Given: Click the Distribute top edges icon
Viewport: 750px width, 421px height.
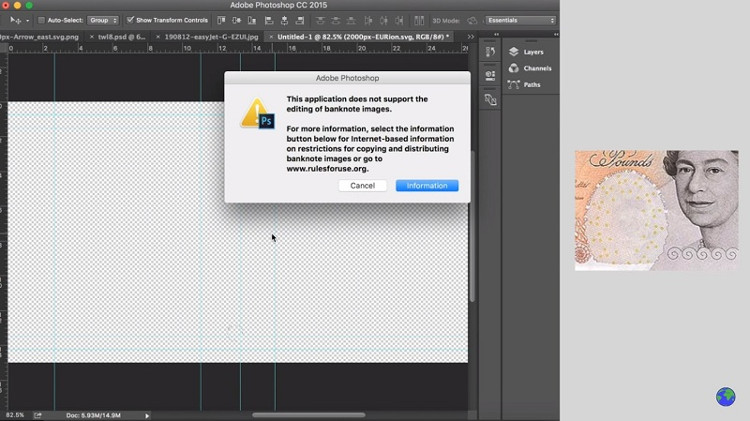Looking at the screenshot, I should 320,20.
